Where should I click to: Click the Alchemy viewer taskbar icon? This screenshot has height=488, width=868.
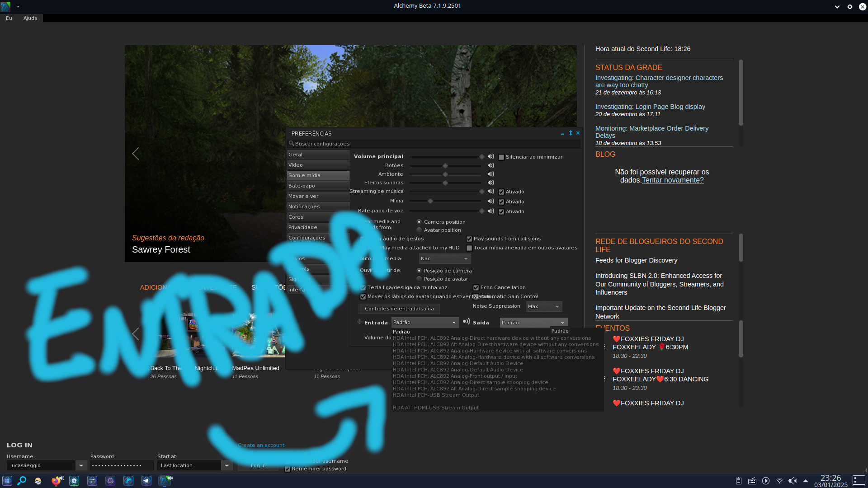click(x=165, y=481)
